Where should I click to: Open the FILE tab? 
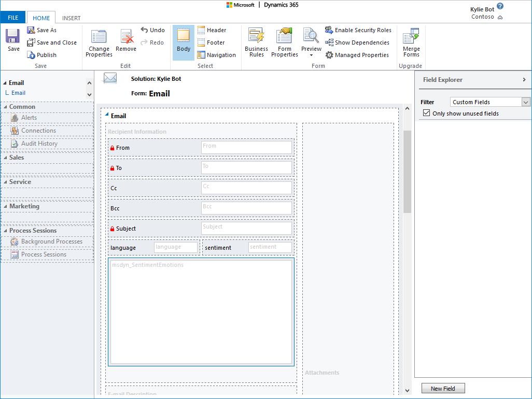(x=13, y=18)
